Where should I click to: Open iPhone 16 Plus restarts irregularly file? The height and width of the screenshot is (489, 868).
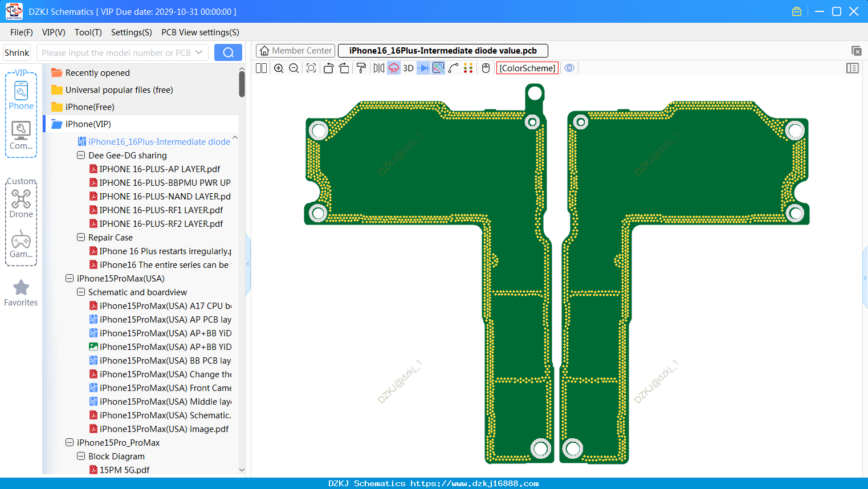pyautogui.click(x=160, y=251)
